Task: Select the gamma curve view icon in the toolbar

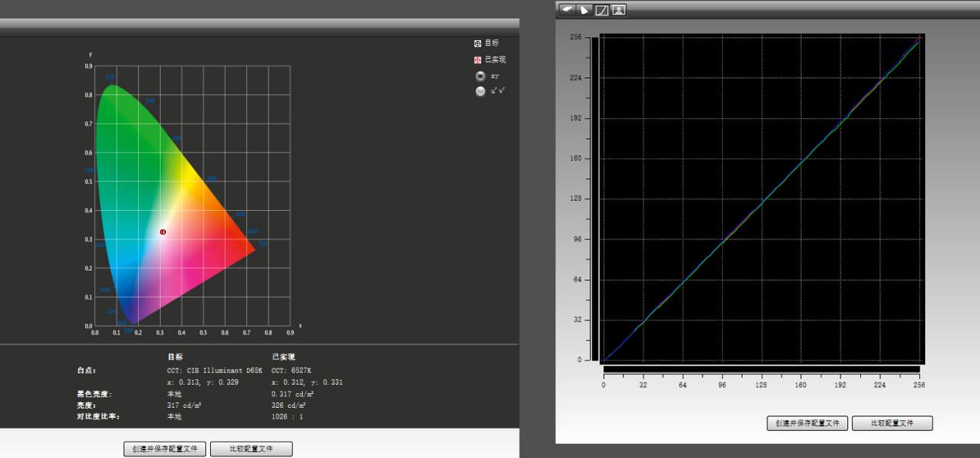Action: [x=602, y=10]
